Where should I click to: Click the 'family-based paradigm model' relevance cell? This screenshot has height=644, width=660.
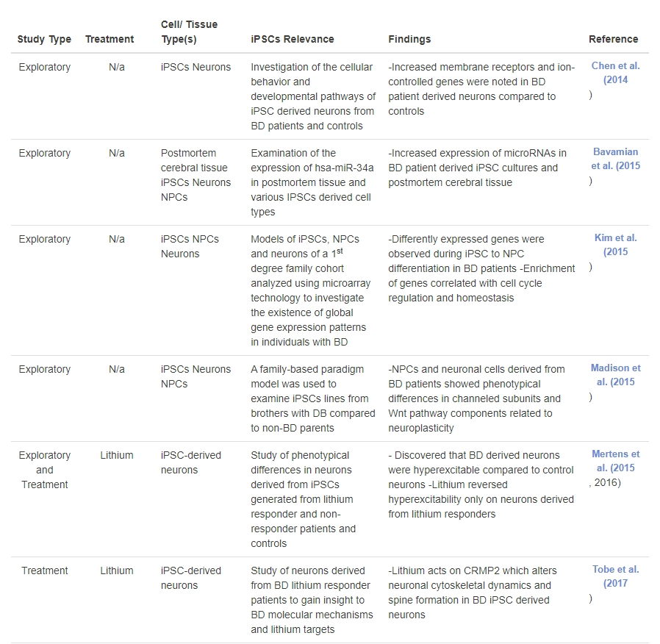(x=313, y=398)
